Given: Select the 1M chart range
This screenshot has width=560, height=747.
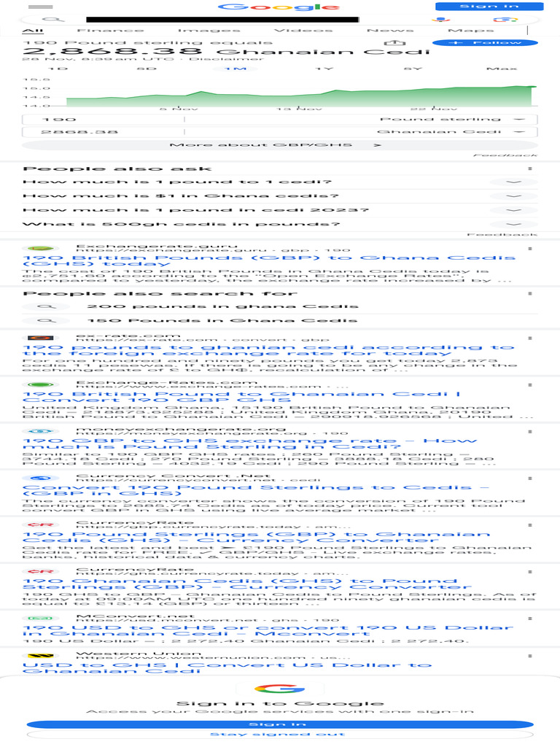Looking at the screenshot, I should pyautogui.click(x=236, y=69).
